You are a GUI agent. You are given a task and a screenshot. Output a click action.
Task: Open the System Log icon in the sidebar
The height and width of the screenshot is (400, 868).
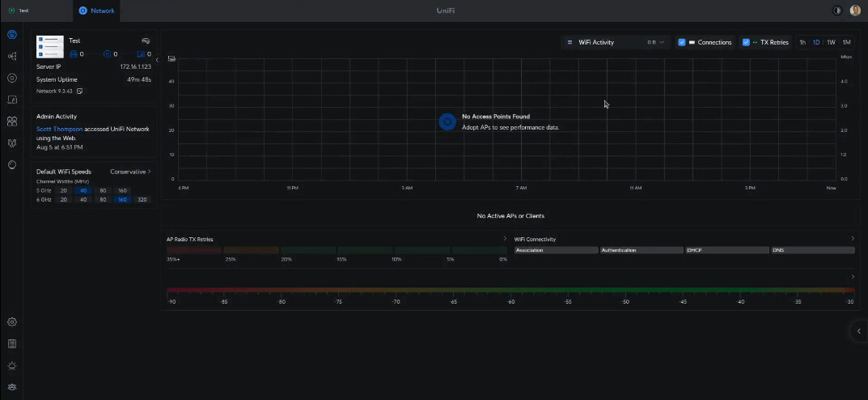point(12,344)
